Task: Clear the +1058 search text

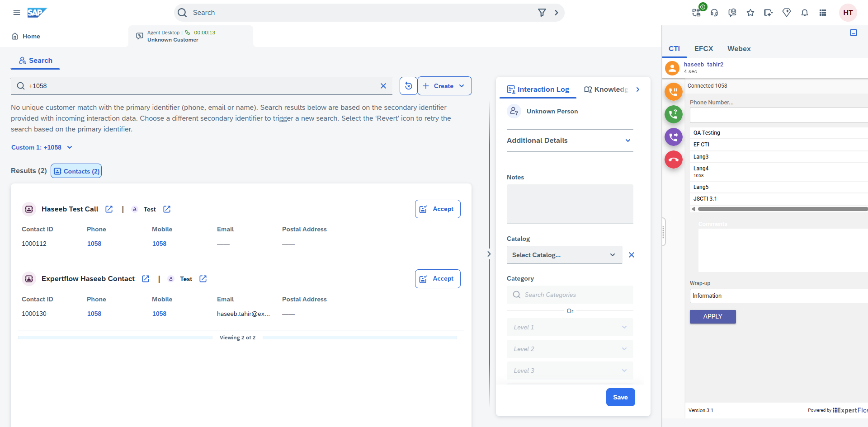Action: (383, 86)
